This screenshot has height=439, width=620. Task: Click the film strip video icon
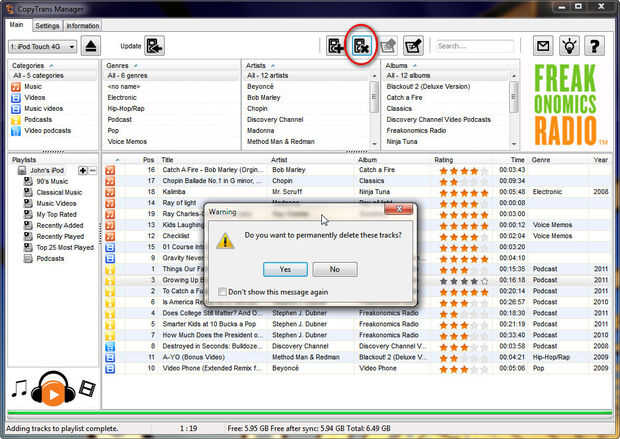pos(87,388)
